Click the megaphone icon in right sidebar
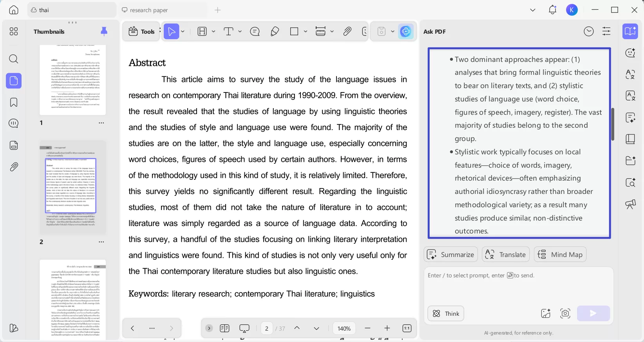Image resolution: width=644 pixels, height=342 pixels. coord(630,204)
